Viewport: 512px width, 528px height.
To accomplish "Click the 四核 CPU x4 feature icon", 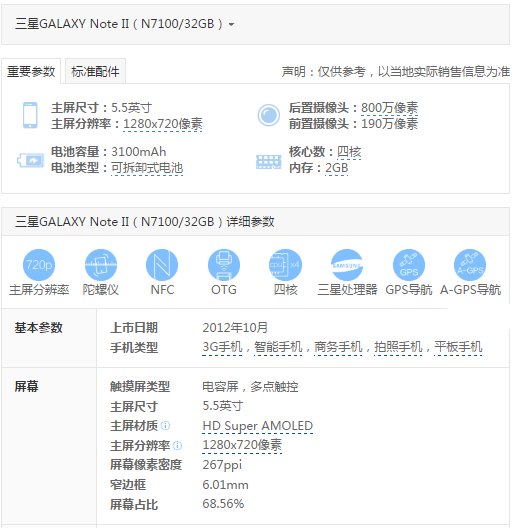I will click(x=285, y=265).
